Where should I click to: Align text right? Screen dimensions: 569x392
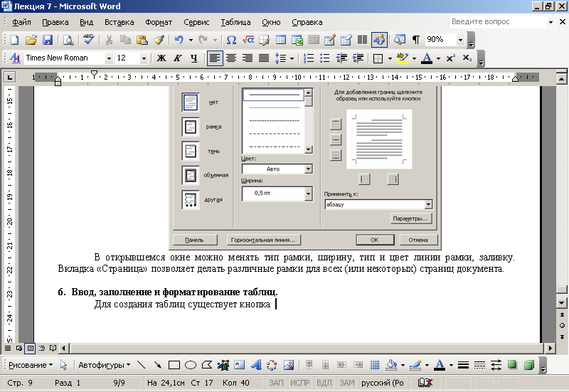pyautogui.click(x=248, y=58)
